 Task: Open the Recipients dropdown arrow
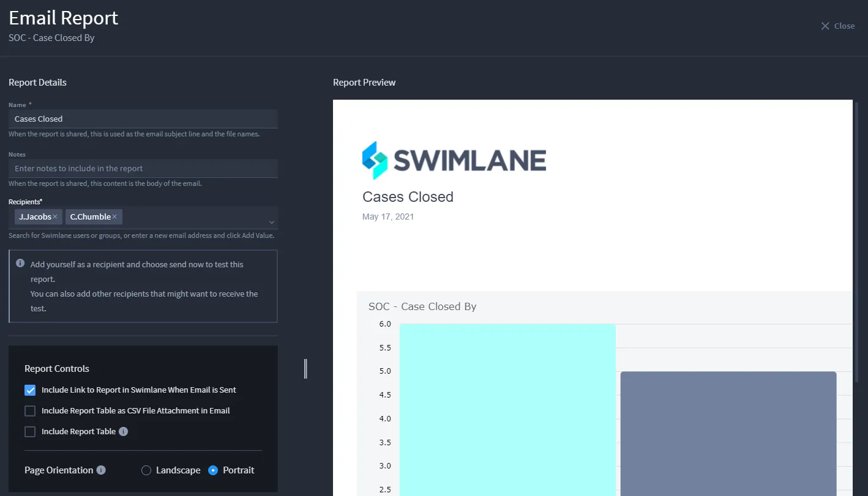[272, 222]
